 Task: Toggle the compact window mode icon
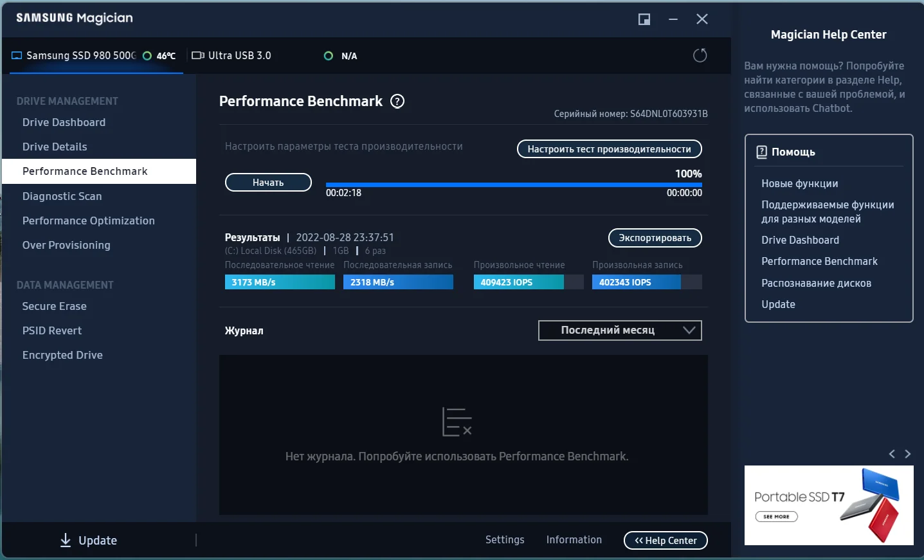(644, 19)
